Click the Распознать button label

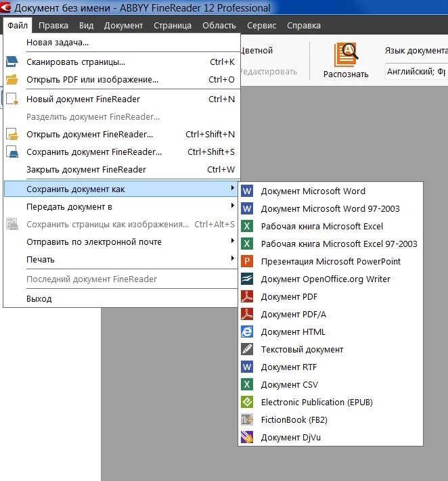click(x=346, y=74)
